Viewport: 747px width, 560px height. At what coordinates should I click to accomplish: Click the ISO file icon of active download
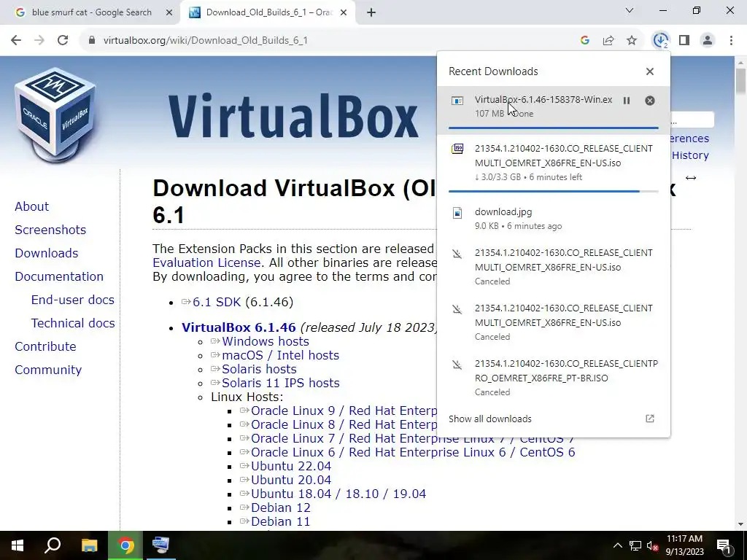[457, 149]
